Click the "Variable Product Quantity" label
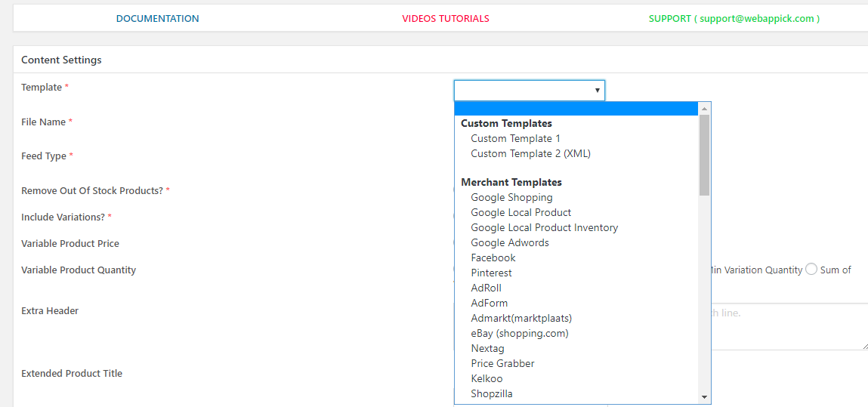Viewport: 868px width, 407px height. pos(79,270)
